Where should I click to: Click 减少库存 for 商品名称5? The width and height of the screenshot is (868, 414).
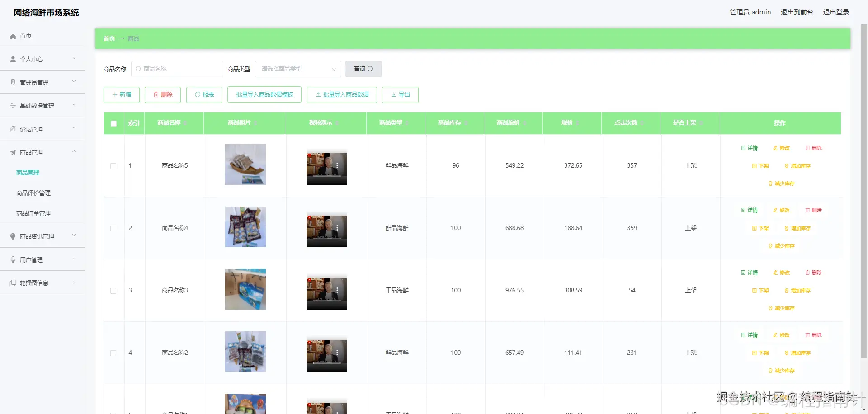pos(782,183)
